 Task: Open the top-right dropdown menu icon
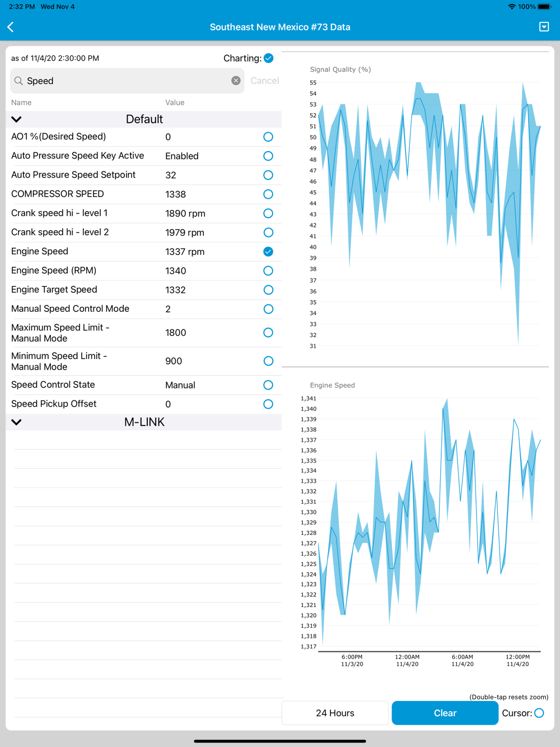pyautogui.click(x=544, y=27)
